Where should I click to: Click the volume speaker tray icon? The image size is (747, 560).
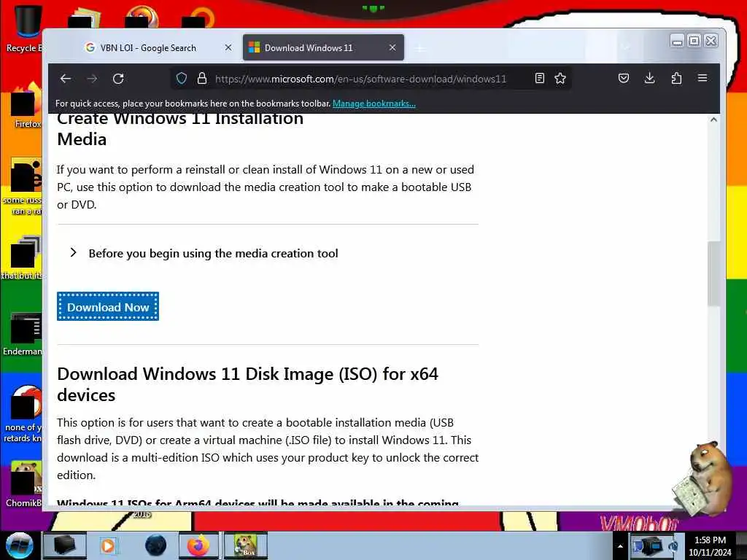pyautogui.click(x=673, y=545)
